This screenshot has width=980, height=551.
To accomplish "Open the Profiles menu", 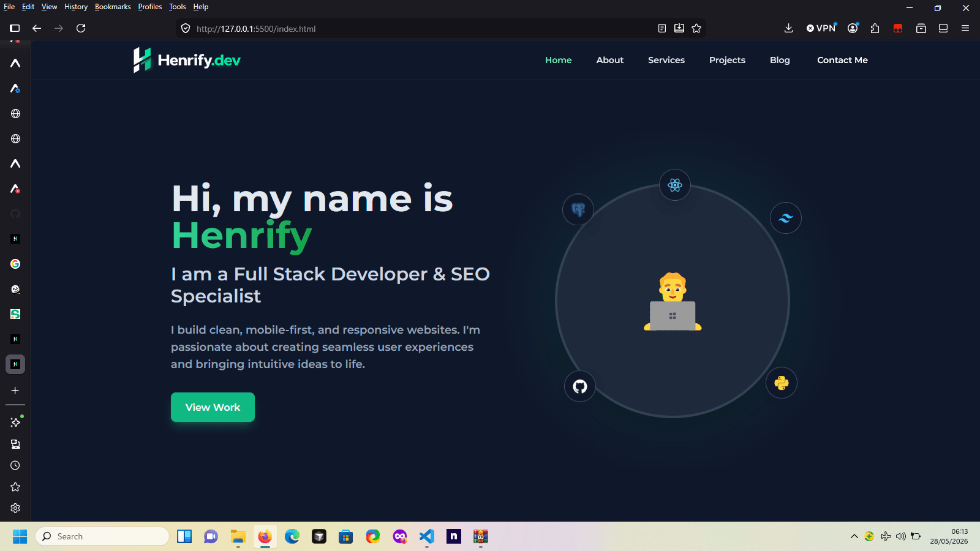I will click(150, 7).
